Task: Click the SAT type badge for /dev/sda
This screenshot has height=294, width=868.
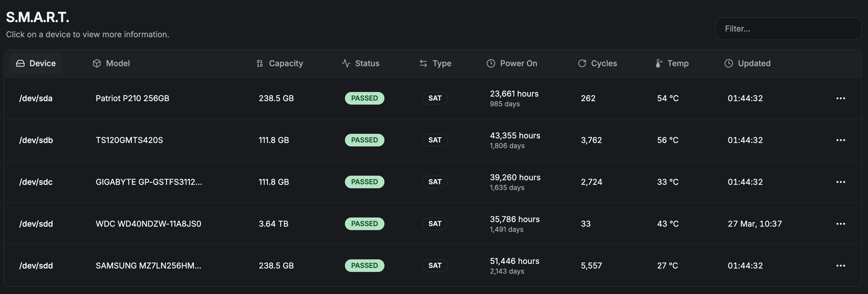Action: pos(435,98)
